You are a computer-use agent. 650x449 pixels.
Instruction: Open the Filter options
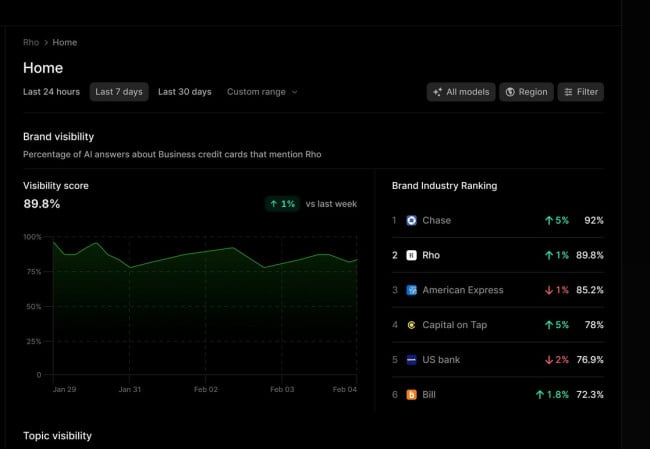click(x=581, y=92)
